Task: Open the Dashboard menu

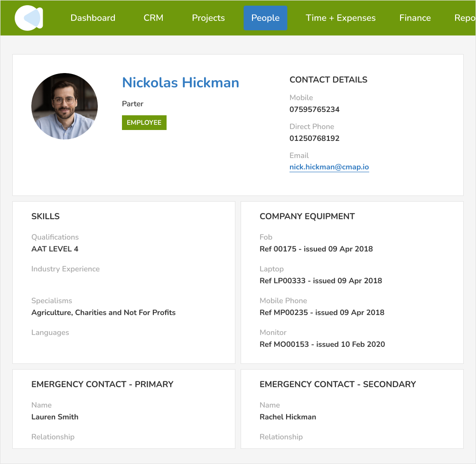Action: point(93,18)
